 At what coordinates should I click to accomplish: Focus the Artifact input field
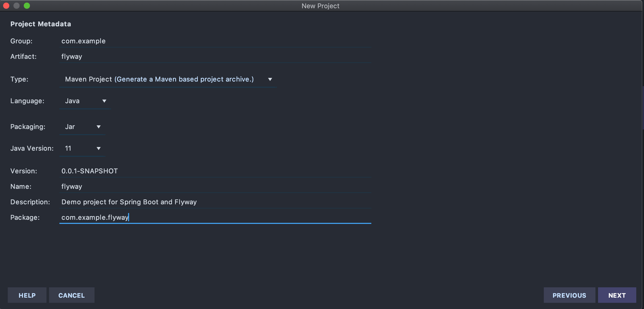[x=215, y=56]
